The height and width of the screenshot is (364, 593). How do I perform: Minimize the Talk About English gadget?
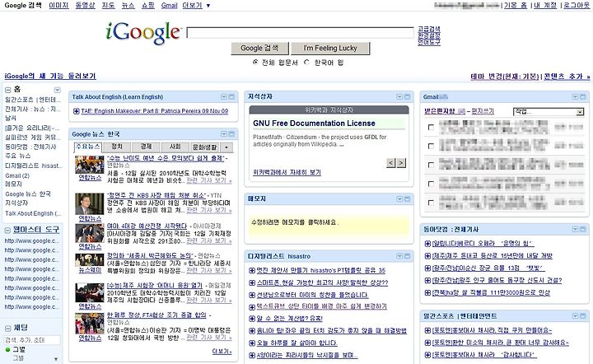(x=231, y=96)
